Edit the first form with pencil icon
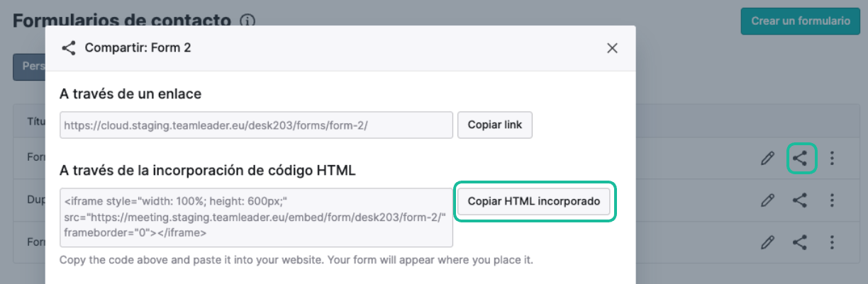The height and width of the screenshot is (284, 868). point(767,159)
